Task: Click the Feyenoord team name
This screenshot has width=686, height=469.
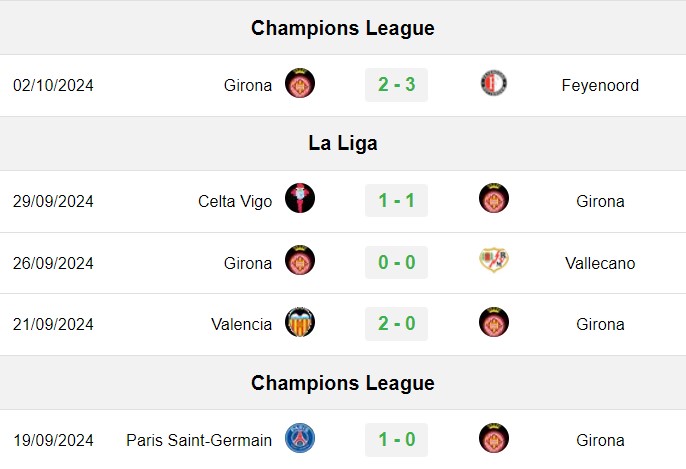Action: (600, 85)
